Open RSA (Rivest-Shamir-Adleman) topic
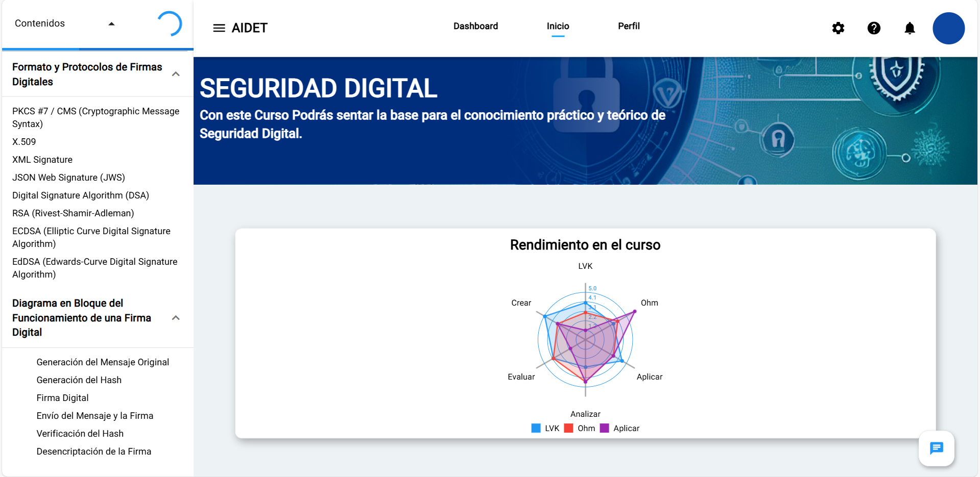This screenshot has width=980, height=477. (73, 213)
